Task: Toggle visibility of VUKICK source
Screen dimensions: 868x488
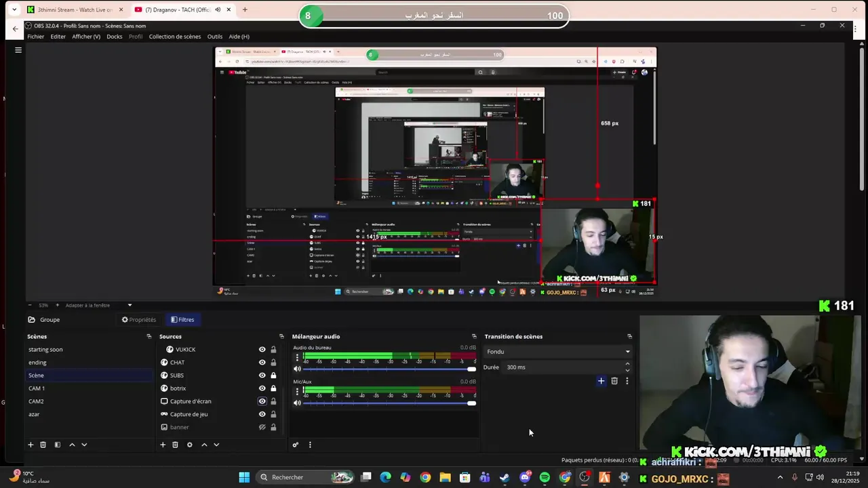Action: [x=262, y=350]
